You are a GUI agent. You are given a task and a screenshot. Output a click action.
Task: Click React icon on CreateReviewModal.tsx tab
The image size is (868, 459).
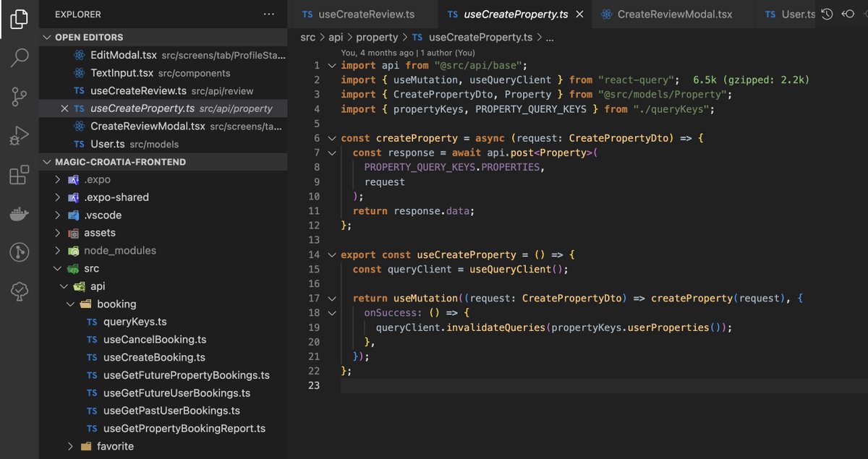pyautogui.click(x=606, y=14)
